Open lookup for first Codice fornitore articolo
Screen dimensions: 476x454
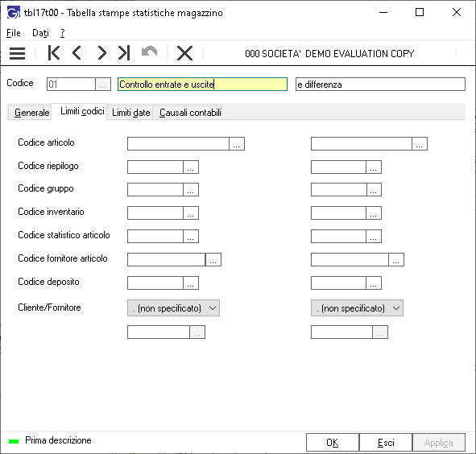(x=213, y=260)
